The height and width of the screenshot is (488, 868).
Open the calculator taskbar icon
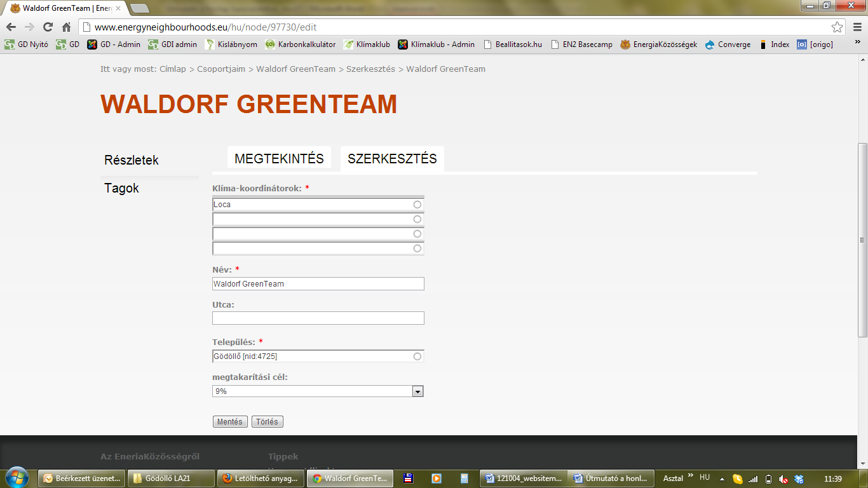(x=464, y=478)
